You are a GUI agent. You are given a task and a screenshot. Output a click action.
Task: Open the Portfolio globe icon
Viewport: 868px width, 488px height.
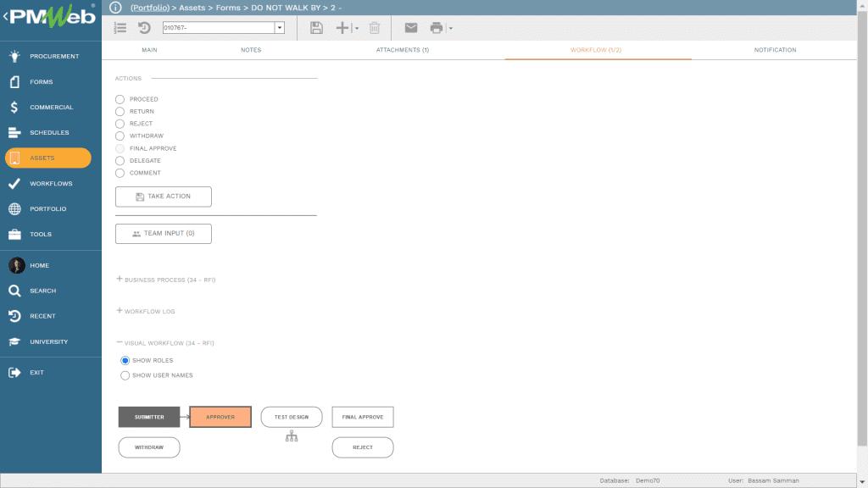pyautogui.click(x=15, y=209)
